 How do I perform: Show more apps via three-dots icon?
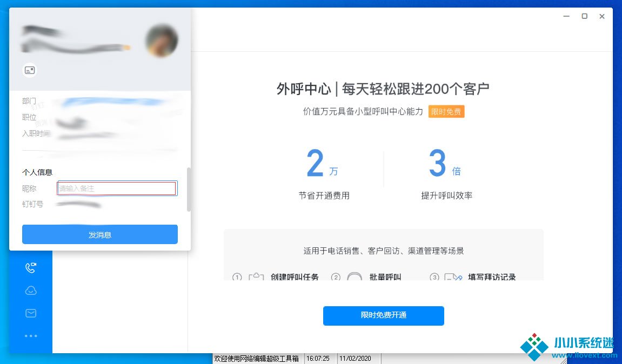tap(31, 336)
